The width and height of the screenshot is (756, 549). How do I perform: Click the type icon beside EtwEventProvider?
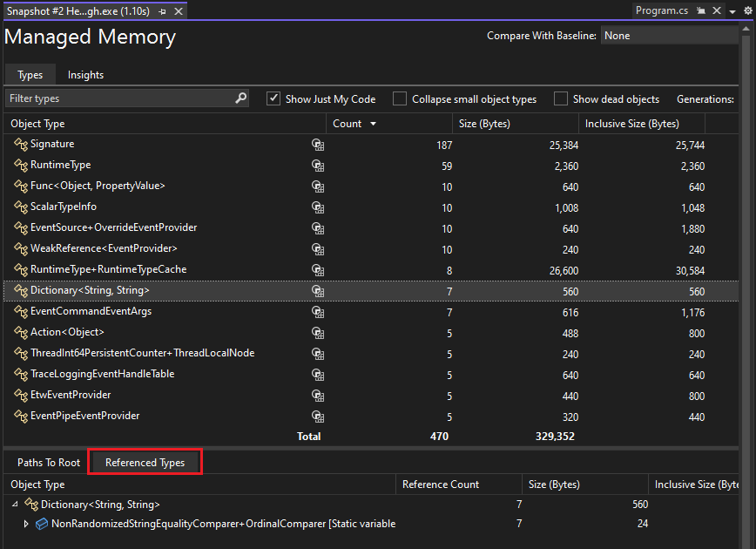point(19,395)
